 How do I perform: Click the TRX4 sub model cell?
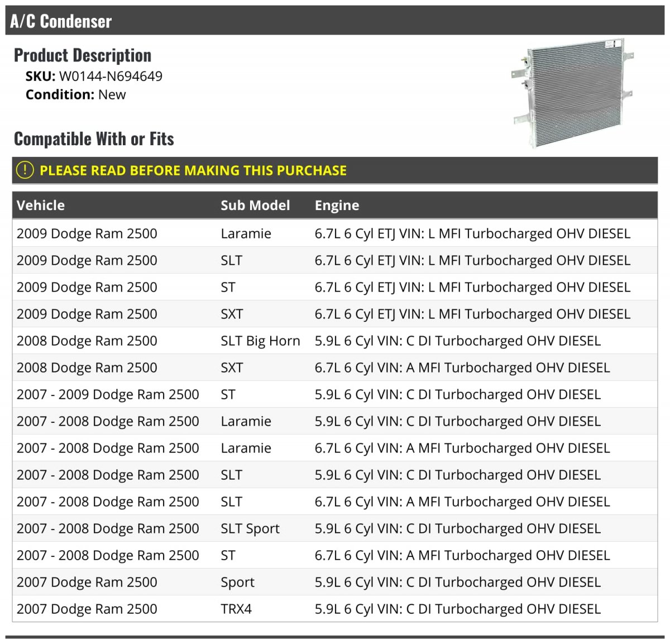[x=236, y=609]
